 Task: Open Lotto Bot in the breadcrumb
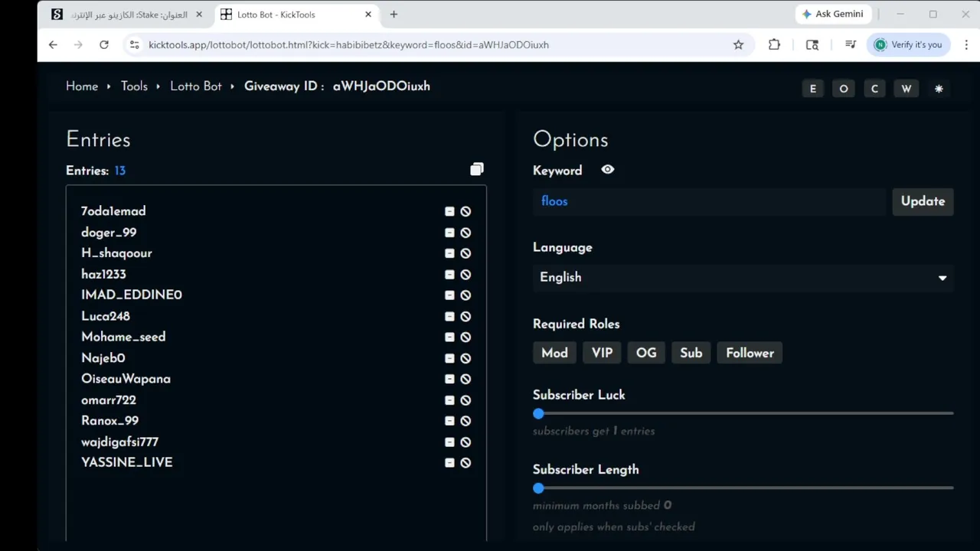[x=196, y=86]
